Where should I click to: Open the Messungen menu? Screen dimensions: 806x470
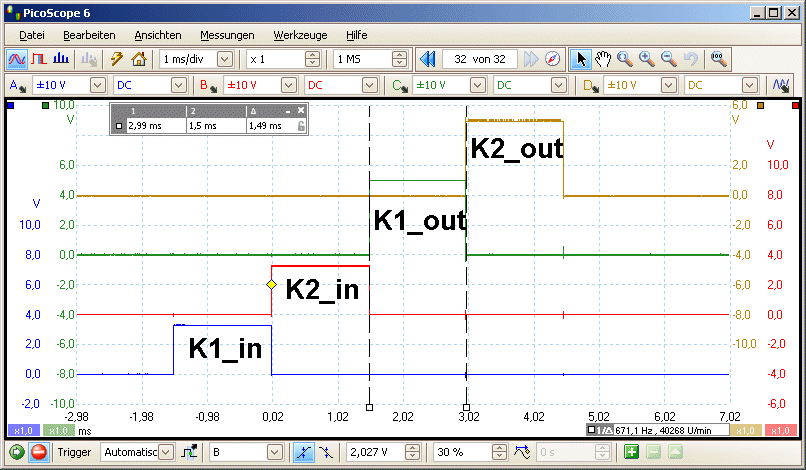pyautogui.click(x=226, y=35)
